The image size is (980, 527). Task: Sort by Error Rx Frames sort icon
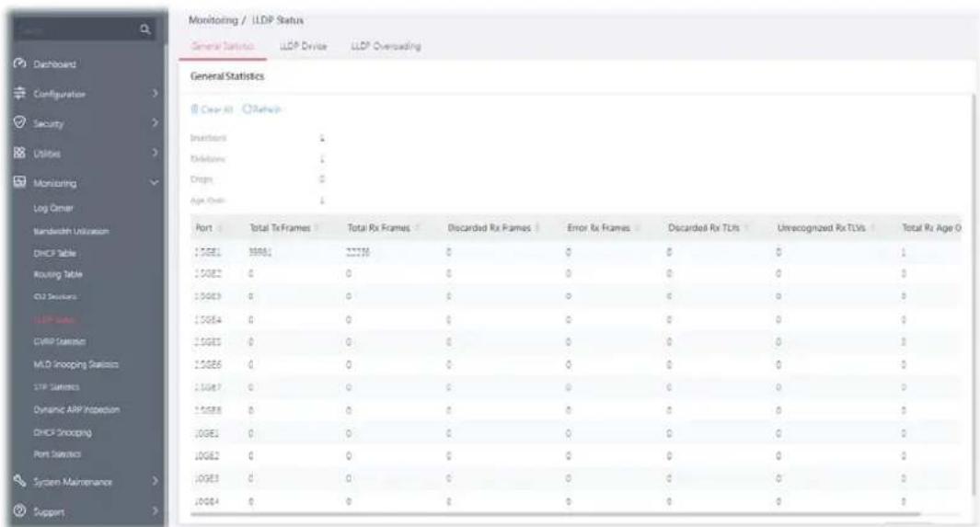pyautogui.click(x=637, y=228)
